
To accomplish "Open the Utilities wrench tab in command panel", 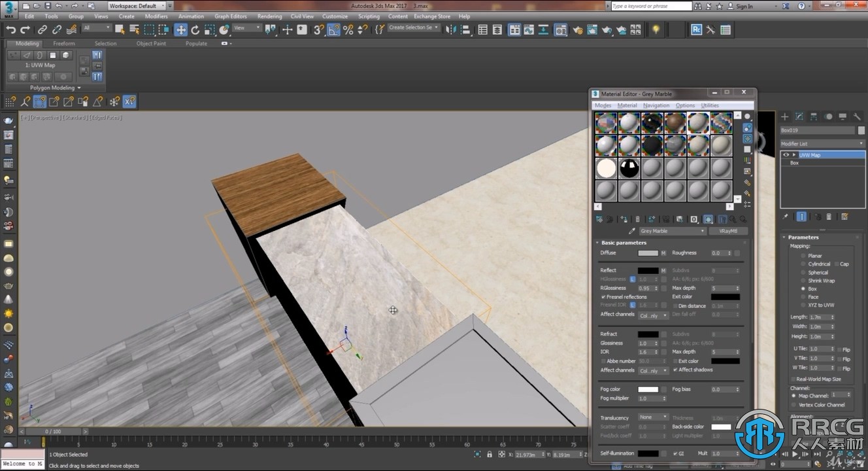I will pyautogui.click(x=857, y=116).
